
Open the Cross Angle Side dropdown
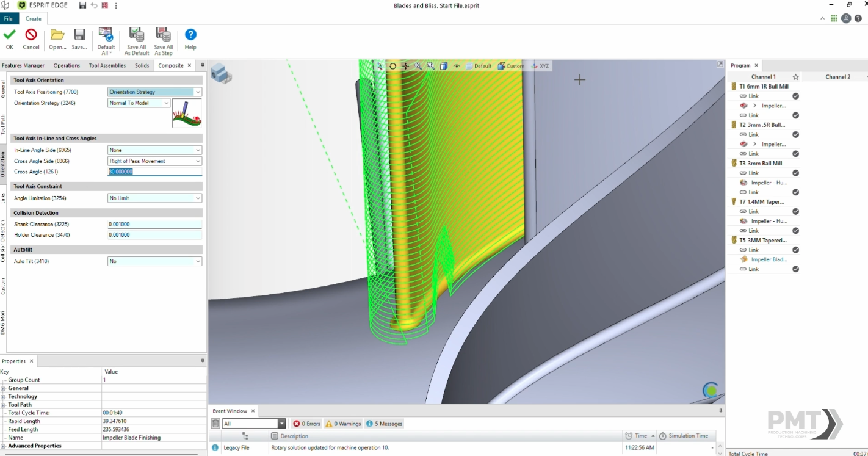(198, 161)
